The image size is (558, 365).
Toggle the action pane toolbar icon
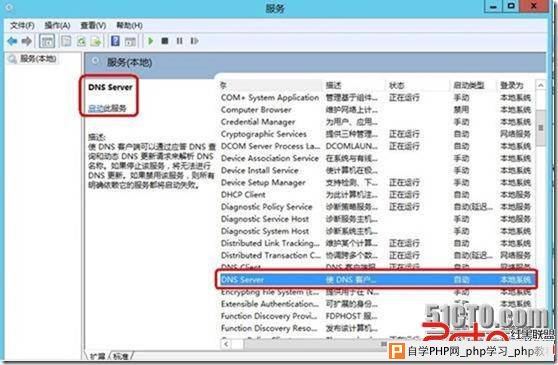[130, 41]
